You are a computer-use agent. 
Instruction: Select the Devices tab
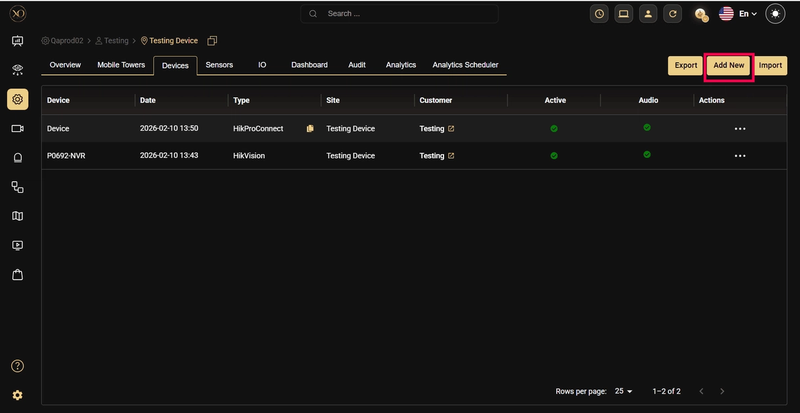(x=175, y=66)
